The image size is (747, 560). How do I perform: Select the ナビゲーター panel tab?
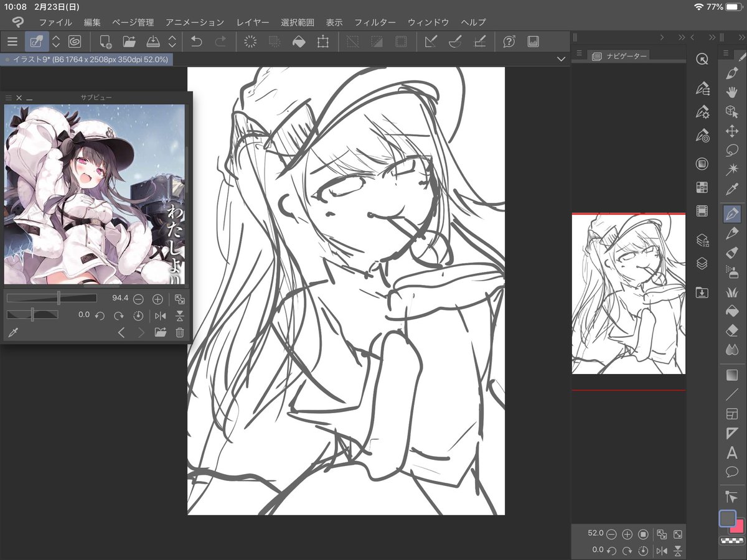click(619, 56)
